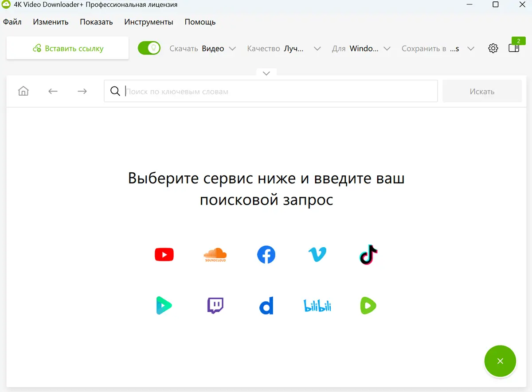Select the SoundCloud service icon
Viewport: 532px width, 392px height.
point(215,255)
